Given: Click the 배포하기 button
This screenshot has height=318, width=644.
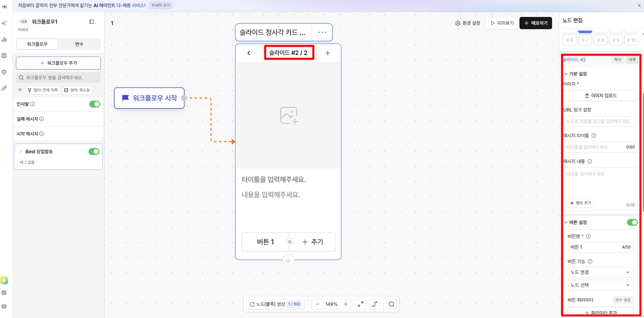Looking at the screenshot, I should (x=536, y=23).
